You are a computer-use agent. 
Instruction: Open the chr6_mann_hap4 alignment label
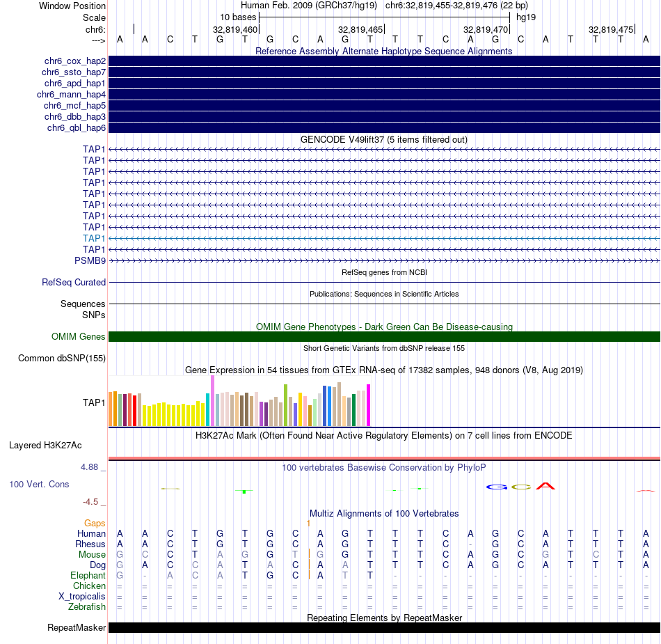[x=71, y=95]
